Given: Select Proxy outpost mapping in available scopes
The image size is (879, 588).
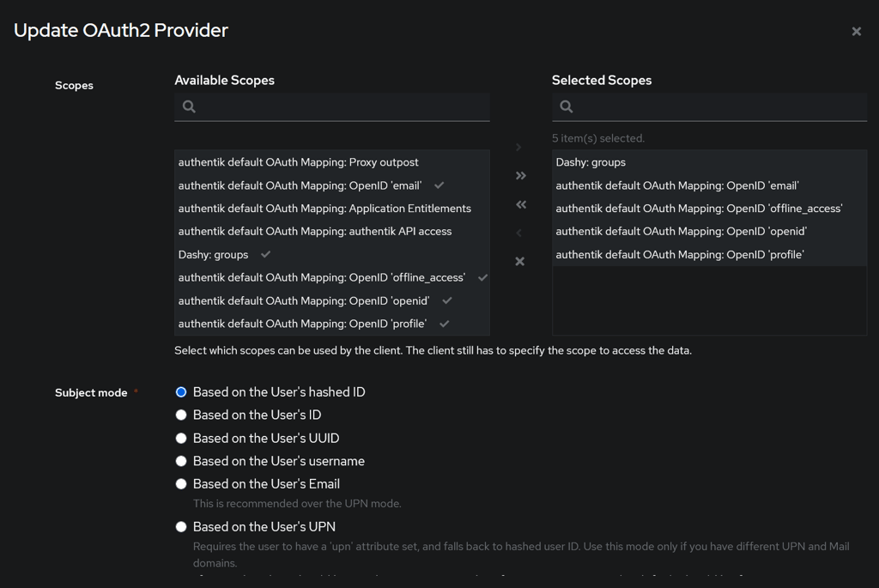Looking at the screenshot, I should (x=332, y=162).
